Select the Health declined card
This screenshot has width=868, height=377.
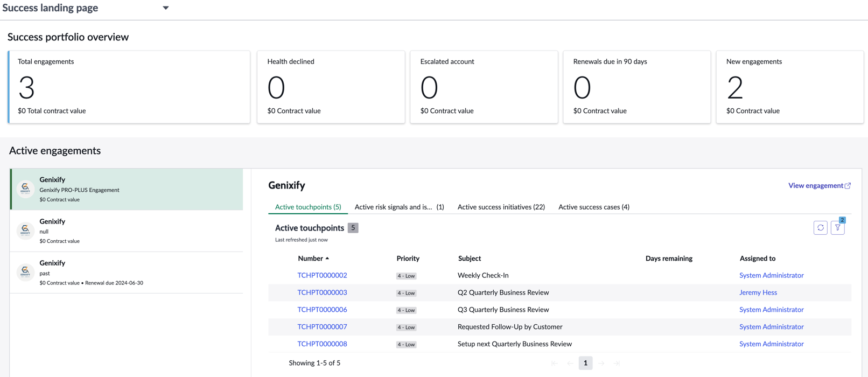(331, 87)
